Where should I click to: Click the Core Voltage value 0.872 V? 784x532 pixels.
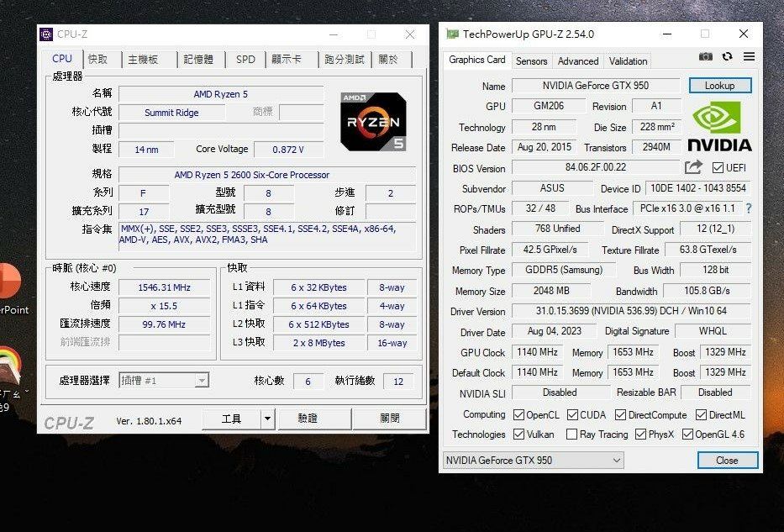(x=288, y=150)
